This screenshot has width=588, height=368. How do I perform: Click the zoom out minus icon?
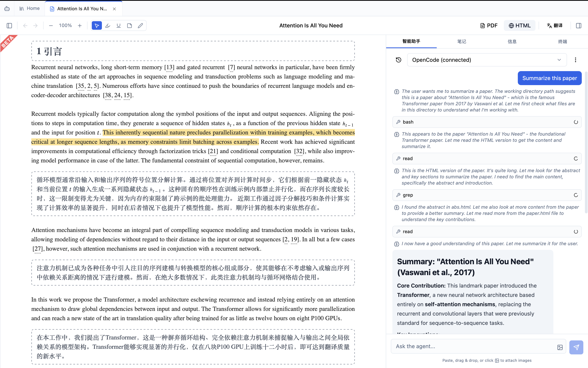pyautogui.click(x=51, y=26)
